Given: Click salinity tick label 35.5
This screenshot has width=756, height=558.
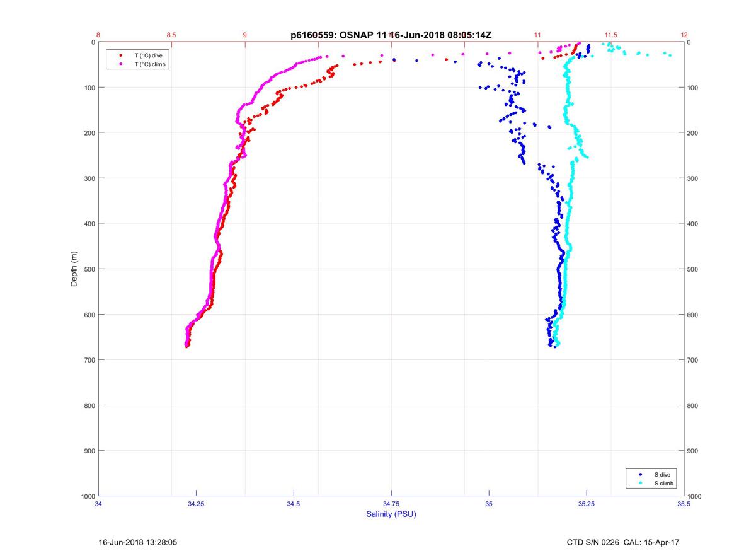Looking at the screenshot, I should pos(684,504).
